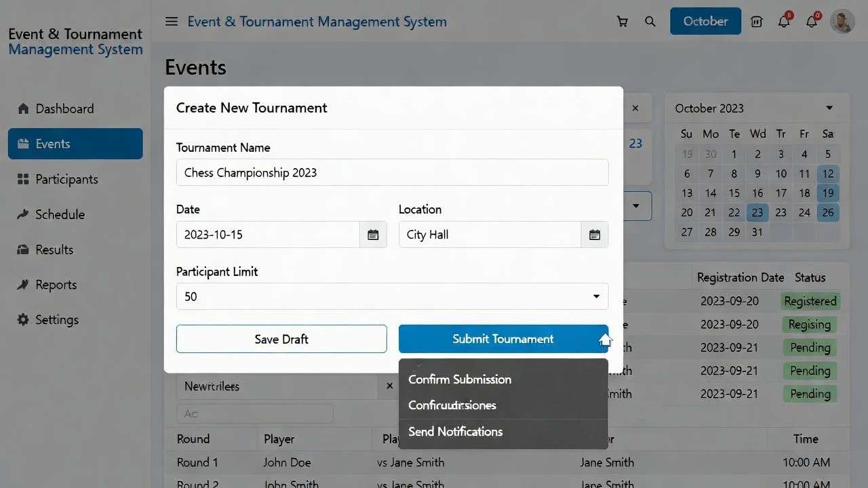Expand the Participant Limit dropdown
Screen dimensions: 868x488
596,296
